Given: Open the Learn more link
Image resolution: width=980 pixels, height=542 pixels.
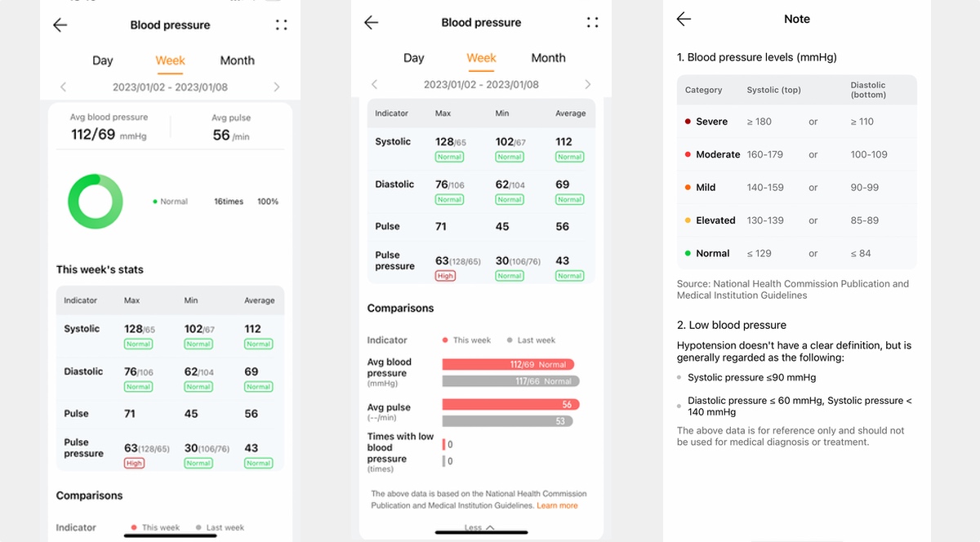Looking at the screenshot, I should coord(557,506).
